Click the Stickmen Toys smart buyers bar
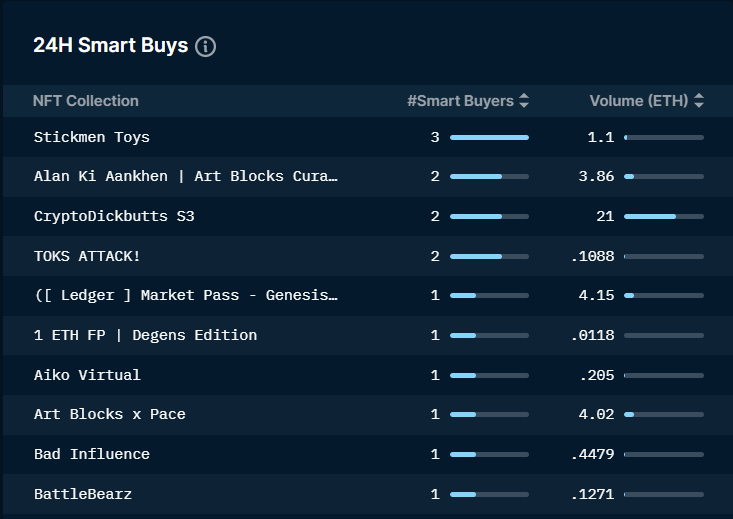 (x=489, y=137)
